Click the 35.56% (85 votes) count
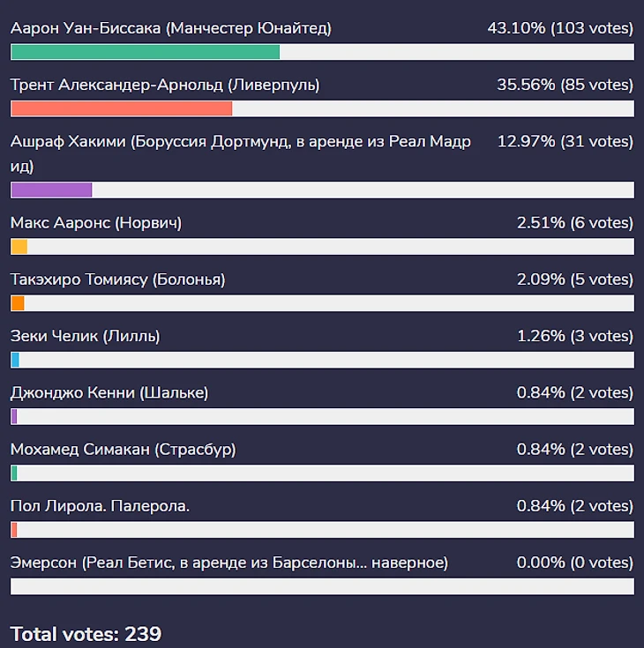 pyautogui.click(x=565, y=85)
